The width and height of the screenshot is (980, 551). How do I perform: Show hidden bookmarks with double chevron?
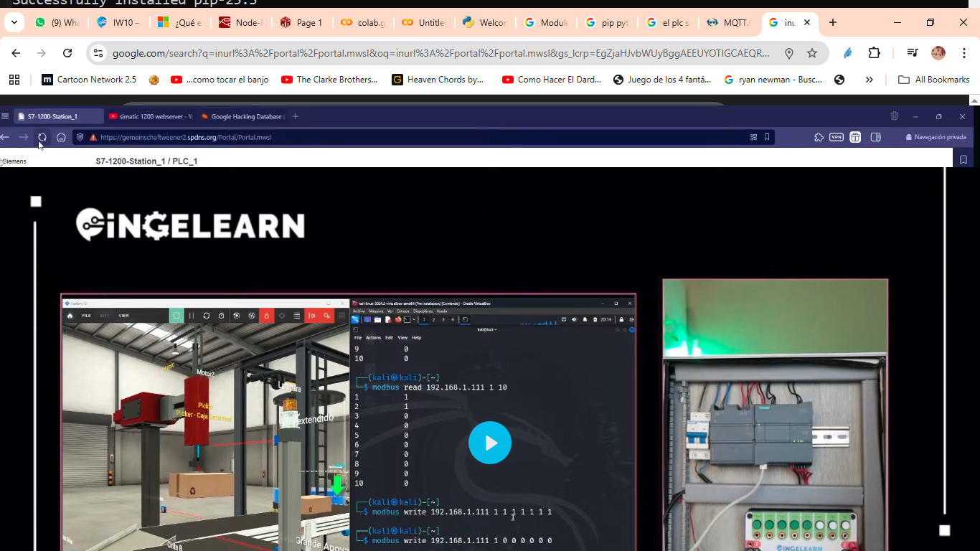[x=869, y=80]
